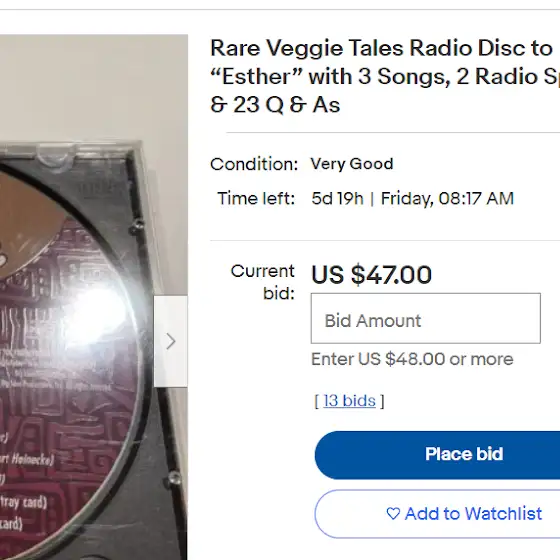Click the Place bid button
560x560 pixels.
(x=438, y=455)
